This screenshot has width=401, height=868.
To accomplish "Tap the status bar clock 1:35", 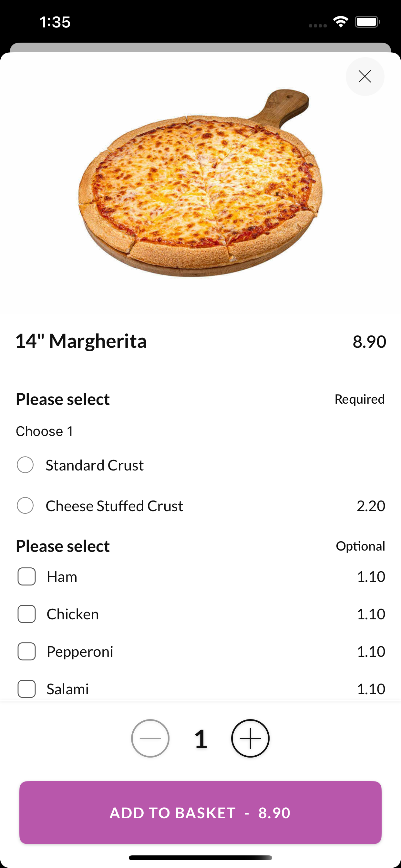I will (x=55, y=22).
